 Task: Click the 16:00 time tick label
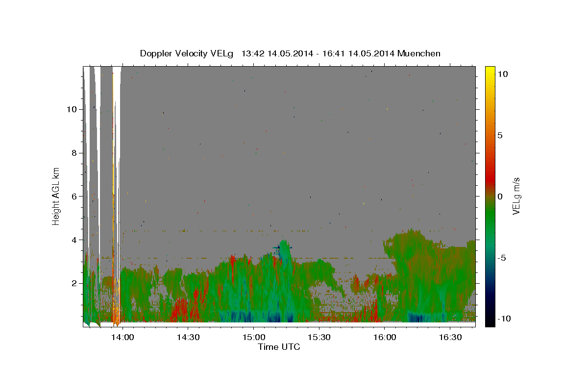coord(385,337)
